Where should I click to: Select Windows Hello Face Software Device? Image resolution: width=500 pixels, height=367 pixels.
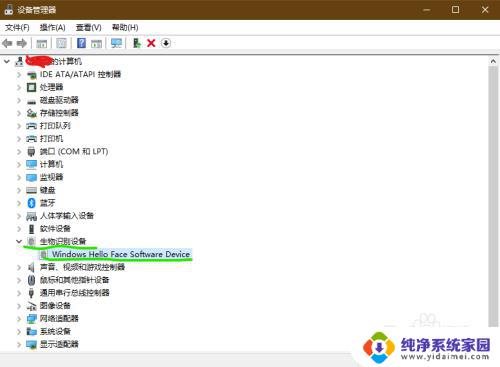pos(121,254)
